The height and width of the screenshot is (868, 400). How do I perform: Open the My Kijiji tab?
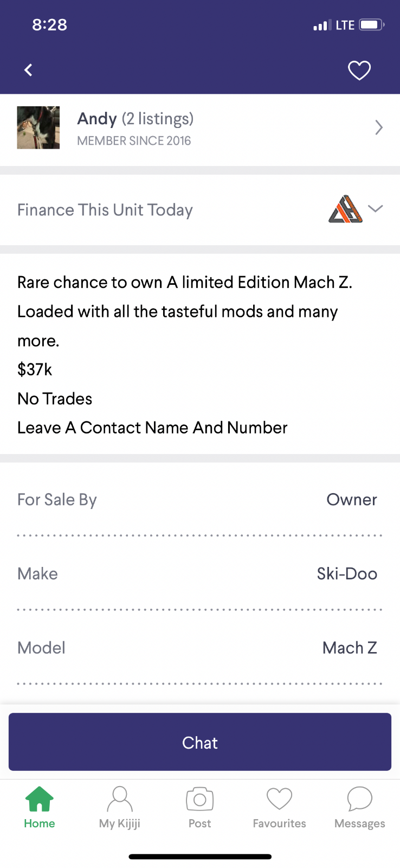click(120, 808)
